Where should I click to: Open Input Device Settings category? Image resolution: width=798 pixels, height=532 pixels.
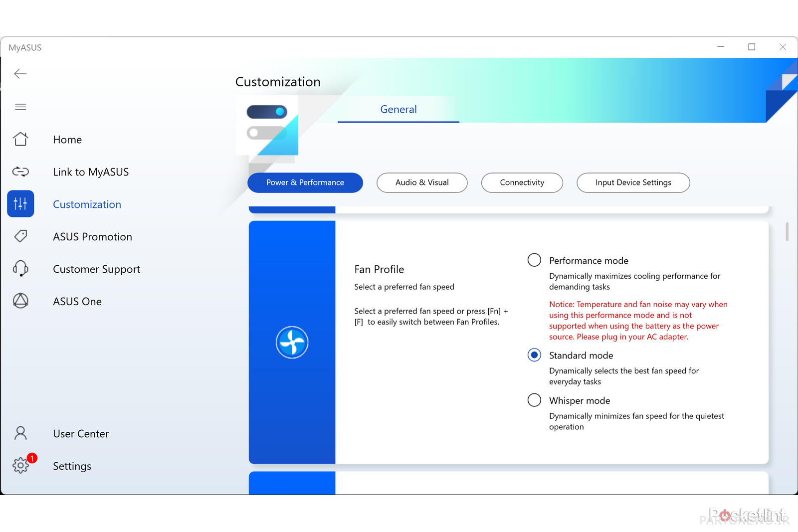click(x=633, y=182)
